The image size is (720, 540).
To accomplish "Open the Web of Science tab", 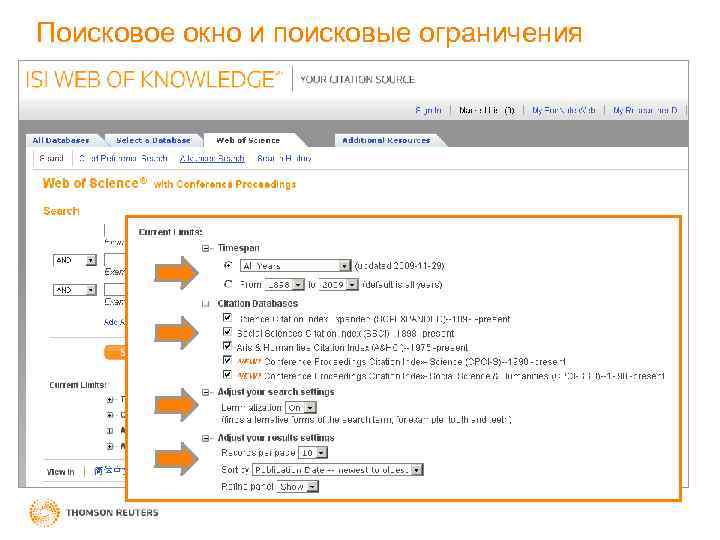I will (248, 140).
